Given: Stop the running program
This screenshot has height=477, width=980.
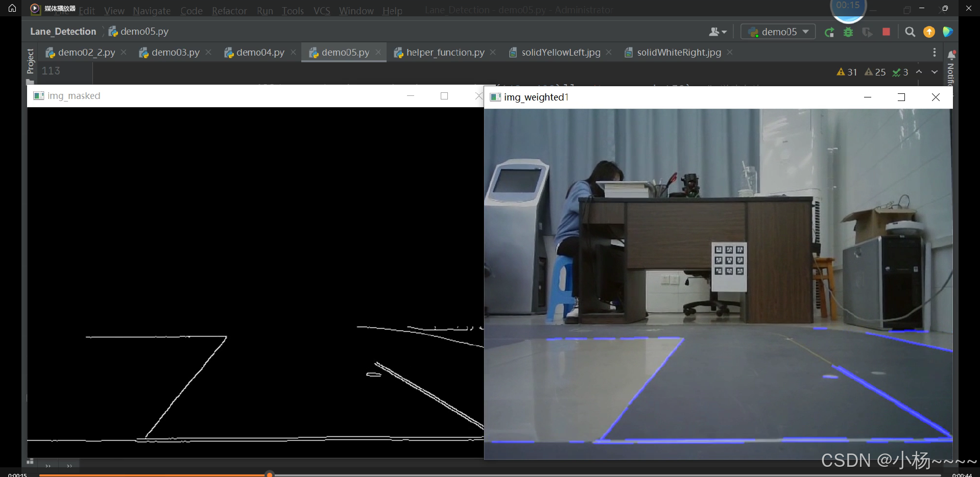Looking at the screenshot, I should [886, 32].
